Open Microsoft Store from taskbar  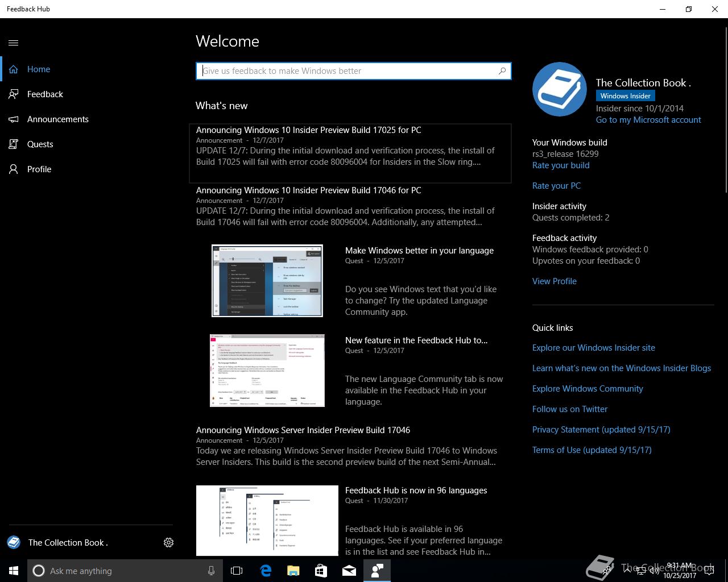(x=321, y=571)
